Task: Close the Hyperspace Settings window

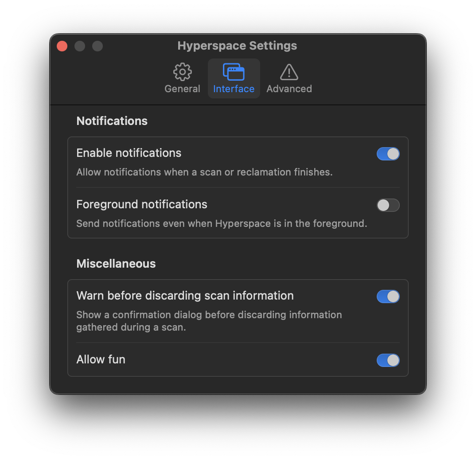Action: pyautogui.click(x=62, y=46)
